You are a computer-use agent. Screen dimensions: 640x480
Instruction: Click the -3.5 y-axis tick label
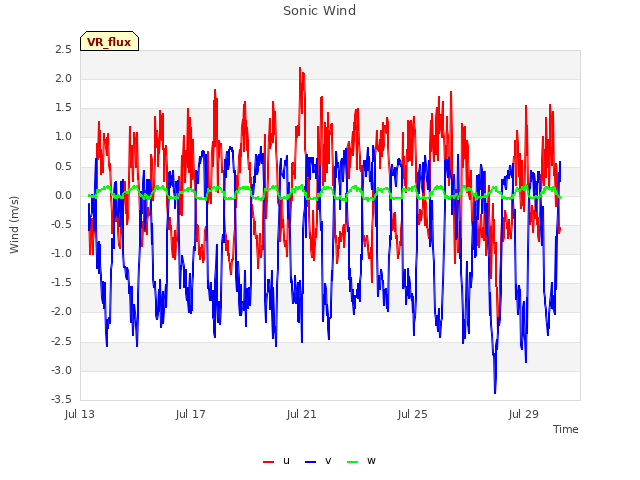61,399
